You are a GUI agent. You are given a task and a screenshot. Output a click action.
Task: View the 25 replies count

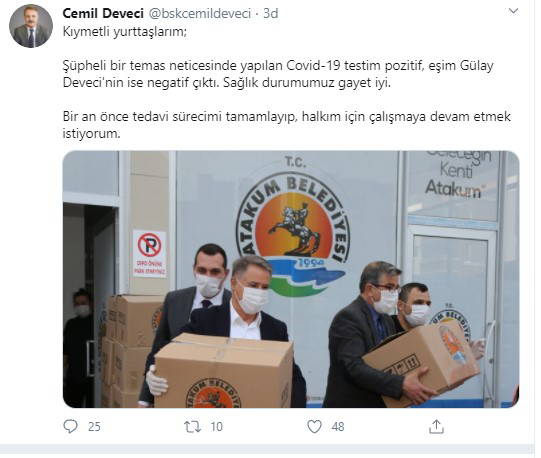94,427
